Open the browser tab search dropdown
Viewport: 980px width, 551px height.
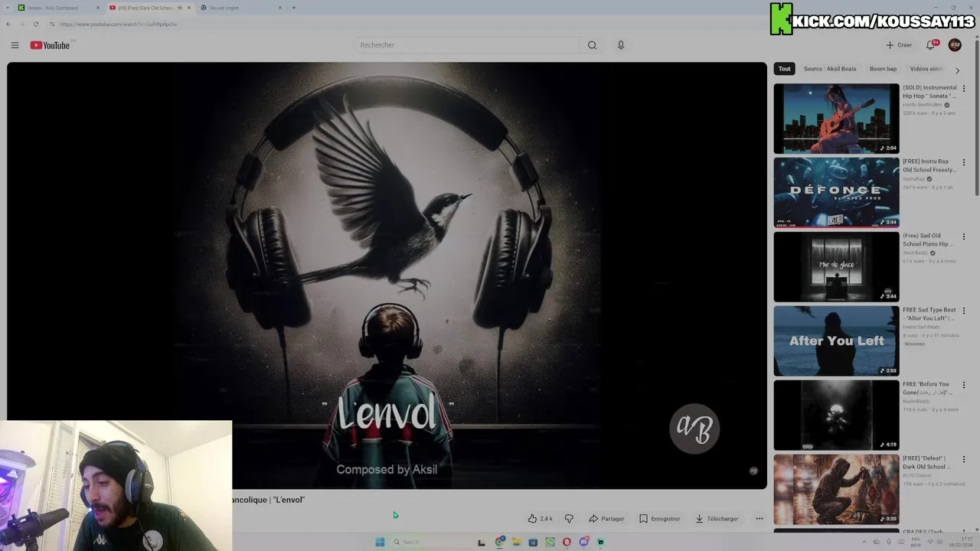pos(7,8)
